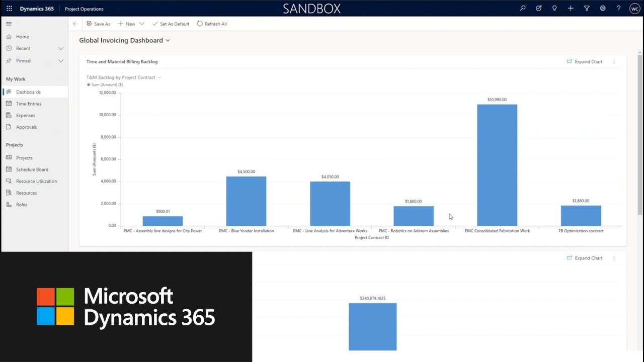This screenshot has height=362, width=644.
Task: Open the task flow assistant icon
Action: point(538,9)
